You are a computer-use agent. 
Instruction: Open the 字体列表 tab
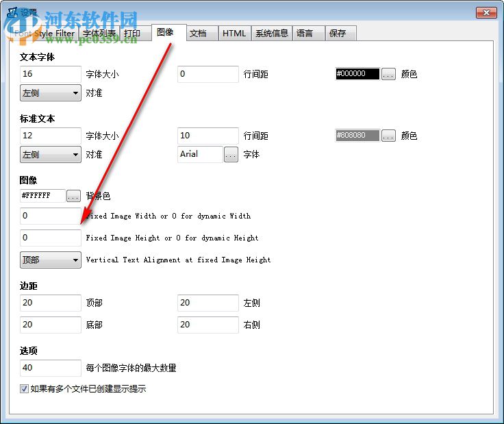[99, 34]
